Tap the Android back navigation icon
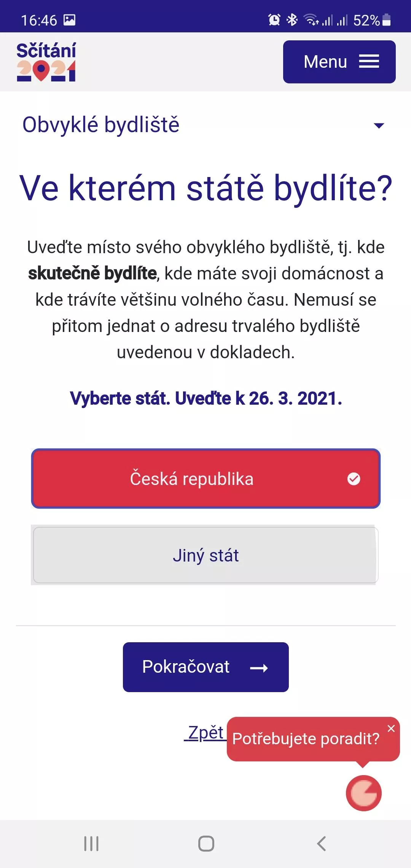This screenshot has width=411, height=868. coord(322,844)
